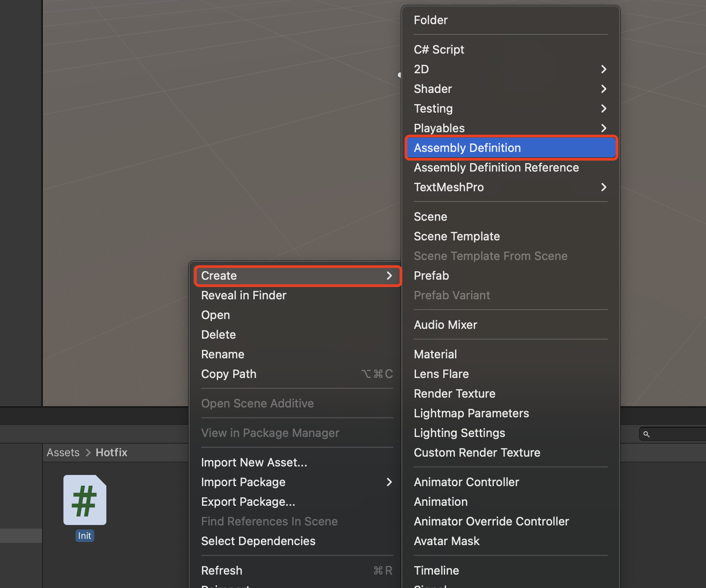Click Open in the context menu
This screenshot has height=588, width=706.
point(297,315)
